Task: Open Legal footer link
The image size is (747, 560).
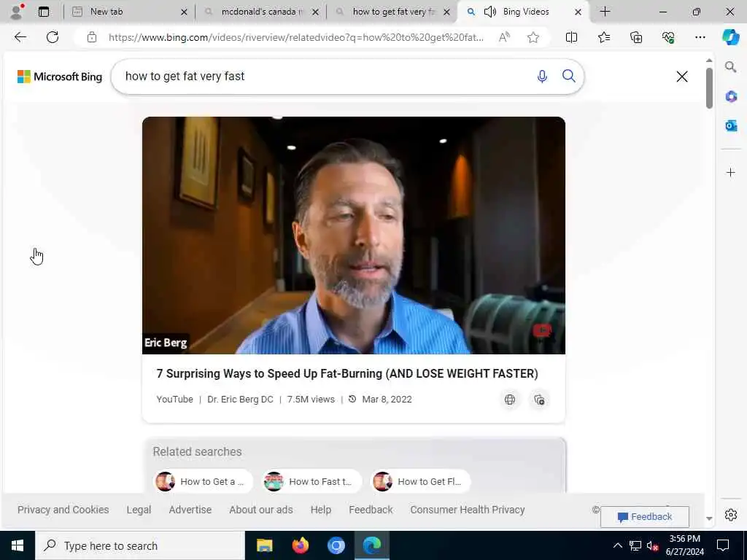Action: click(139, 510)
